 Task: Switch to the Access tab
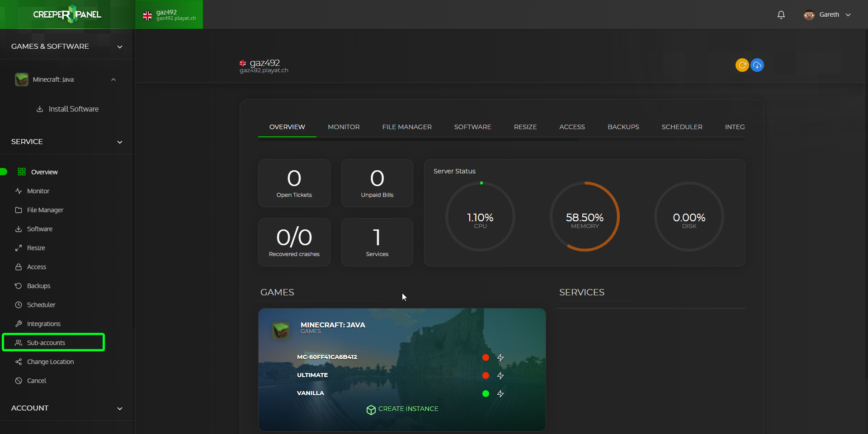pos(572,127)
